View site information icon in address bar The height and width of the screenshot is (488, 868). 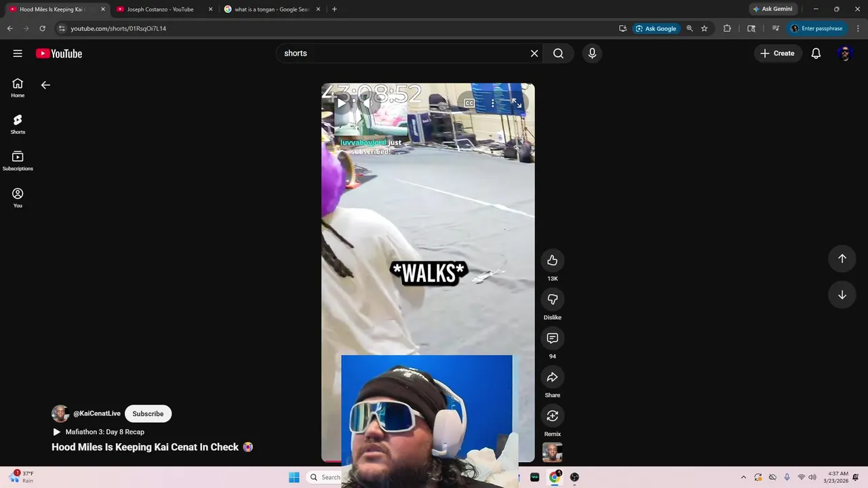click(x=62, y=28)
